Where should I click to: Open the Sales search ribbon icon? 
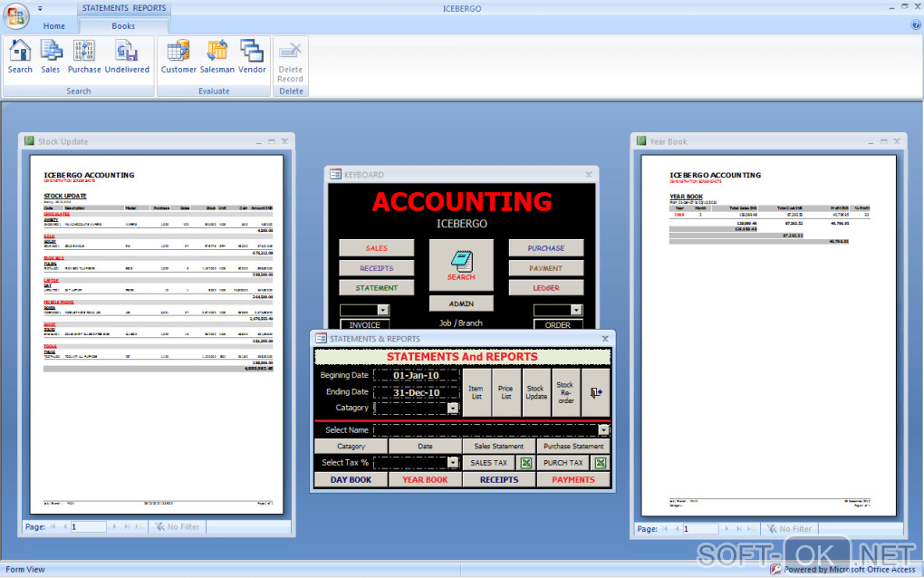click(x=51, y=56)
